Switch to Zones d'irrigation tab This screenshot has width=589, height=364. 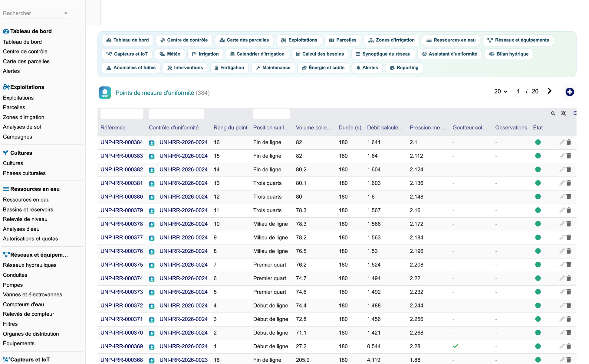point(391,40)
